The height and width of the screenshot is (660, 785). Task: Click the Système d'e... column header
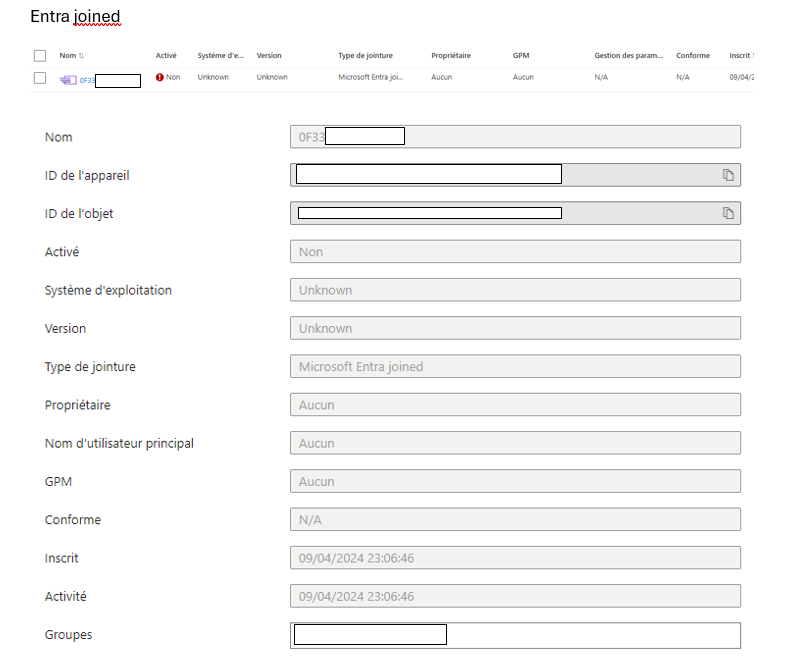pos(220,56)
